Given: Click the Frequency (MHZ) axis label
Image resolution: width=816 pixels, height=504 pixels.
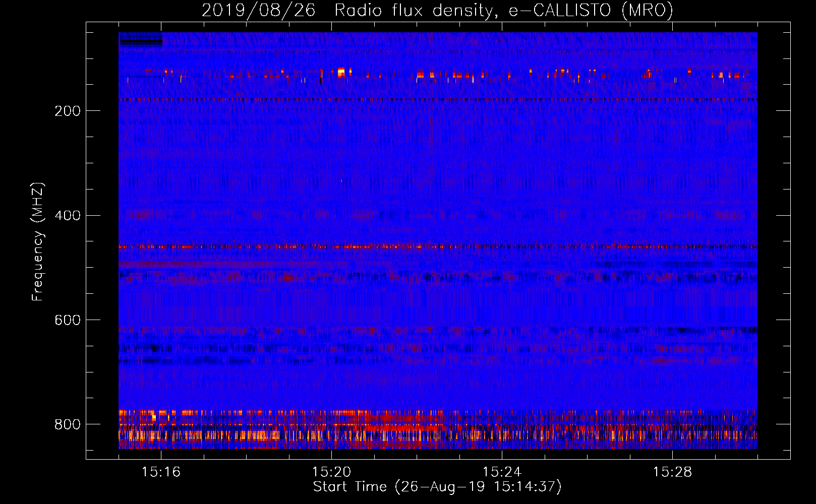Looking at the screenshot, I should click(x=38, y=242).
